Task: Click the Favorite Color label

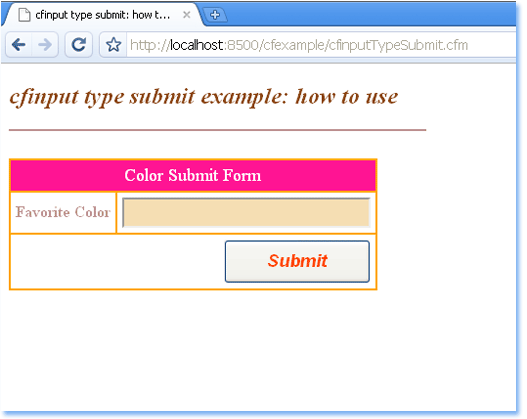Action: click(x=63, y=212)
